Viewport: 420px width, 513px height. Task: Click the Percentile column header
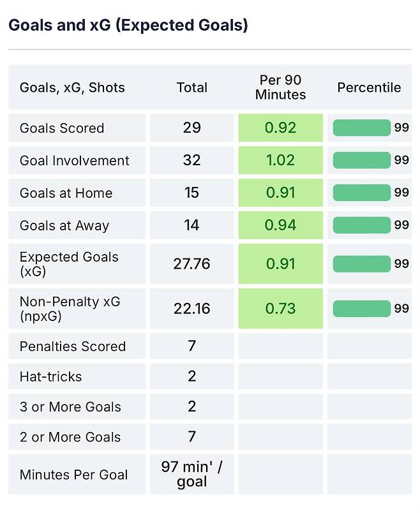coord(369,87)
